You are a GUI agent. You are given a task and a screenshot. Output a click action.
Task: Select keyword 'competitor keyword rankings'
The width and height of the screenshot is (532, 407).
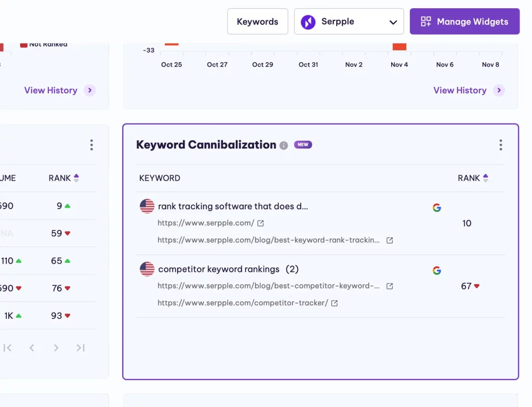coord(219,269)
